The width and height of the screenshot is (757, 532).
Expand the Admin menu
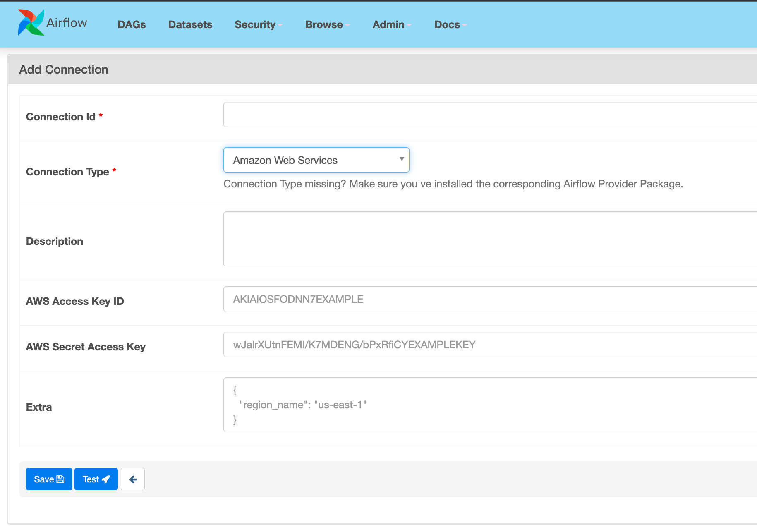click(x=392, y=24)
